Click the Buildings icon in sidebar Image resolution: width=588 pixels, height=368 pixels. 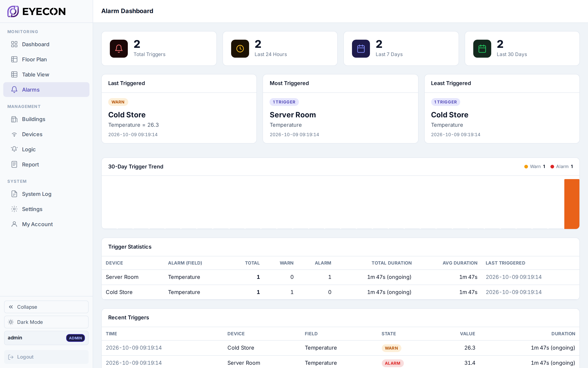14,119
